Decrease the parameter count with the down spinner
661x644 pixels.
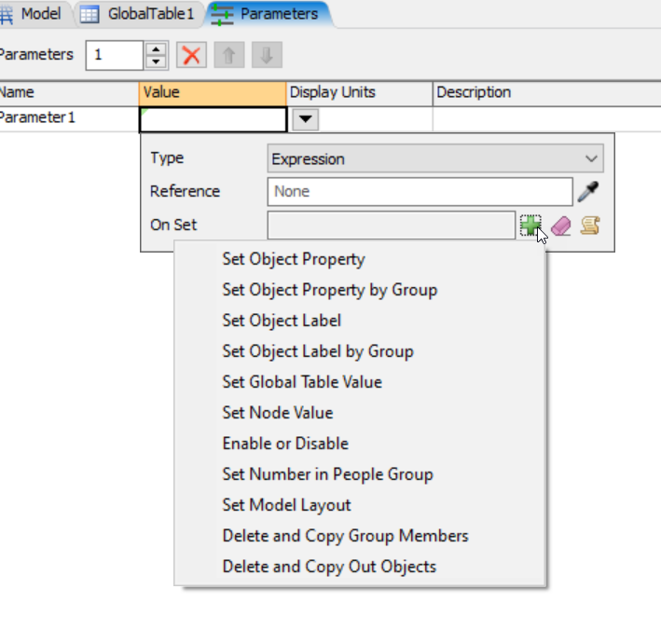pos(156,62)
